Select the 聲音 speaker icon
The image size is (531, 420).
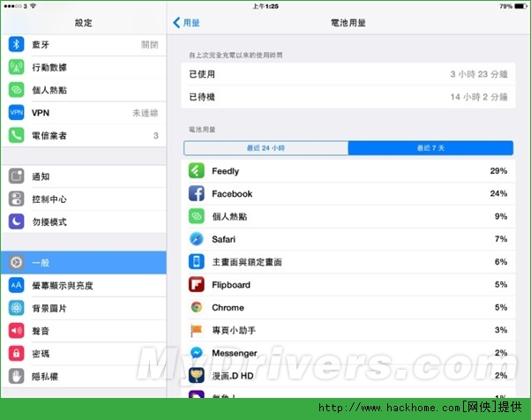16,331
